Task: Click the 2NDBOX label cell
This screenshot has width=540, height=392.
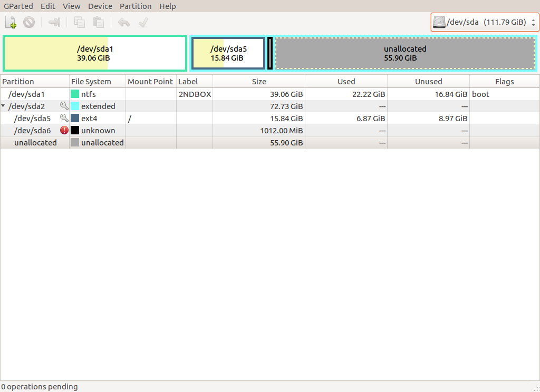Action: (x=195, y=94)
